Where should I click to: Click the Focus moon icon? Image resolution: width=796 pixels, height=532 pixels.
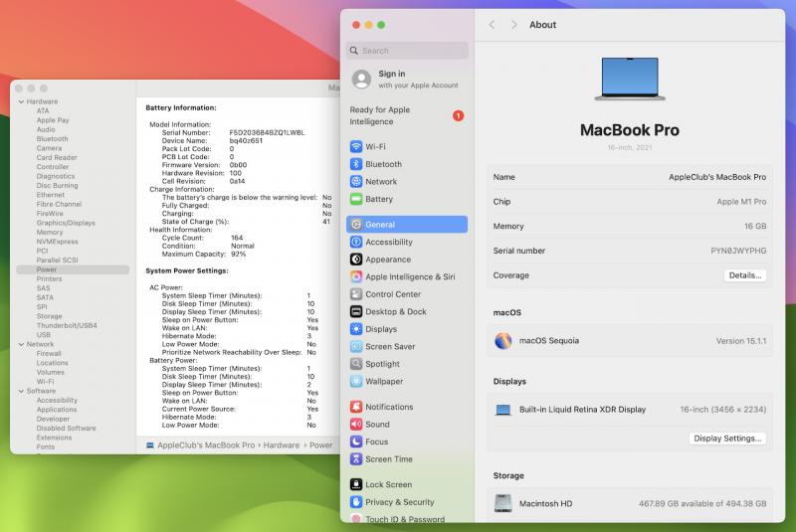coord(356,442)
